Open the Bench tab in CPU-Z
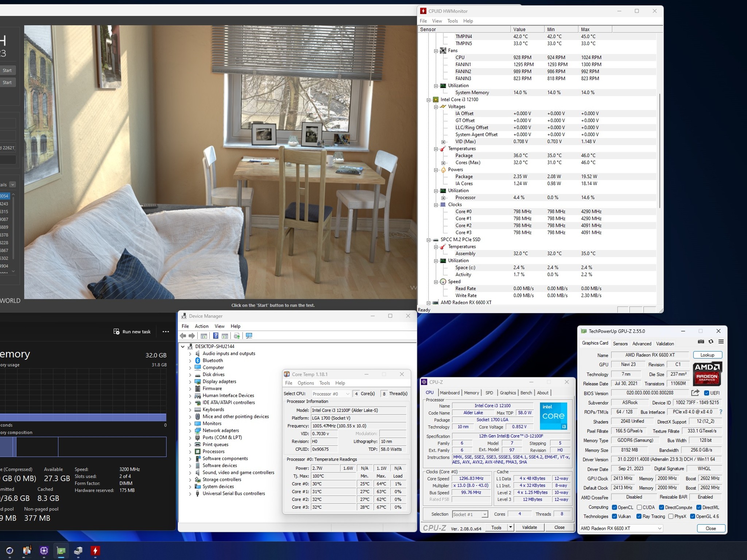Screen dimensions: 747x560 tap(526, 393)
